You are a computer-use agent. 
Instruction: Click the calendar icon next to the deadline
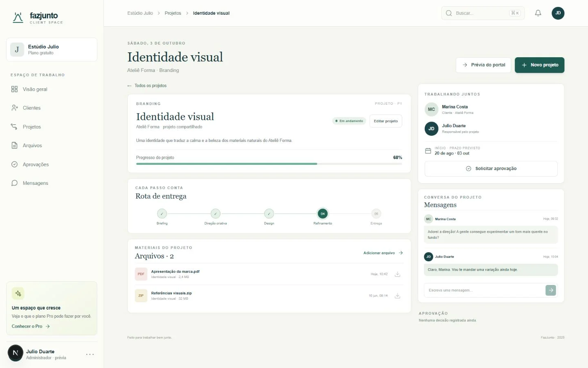428,151
